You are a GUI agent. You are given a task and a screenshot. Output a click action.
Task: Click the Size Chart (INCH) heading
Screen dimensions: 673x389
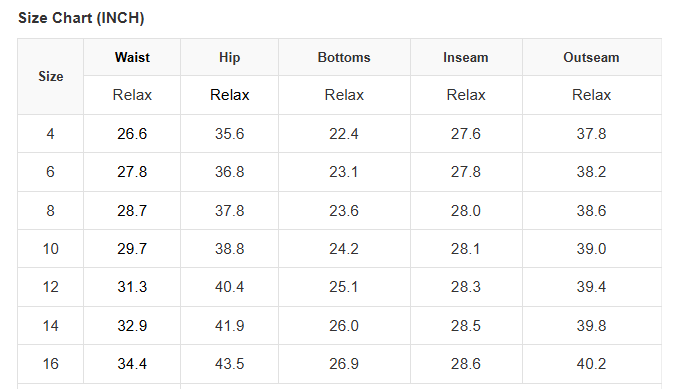click(81, 18)
